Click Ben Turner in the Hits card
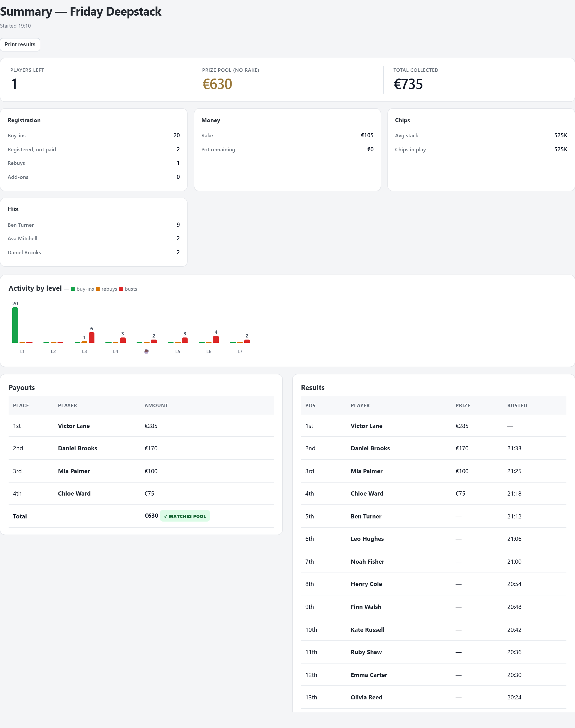This screenshot has height=728, width=575. [x=21, y=225]
